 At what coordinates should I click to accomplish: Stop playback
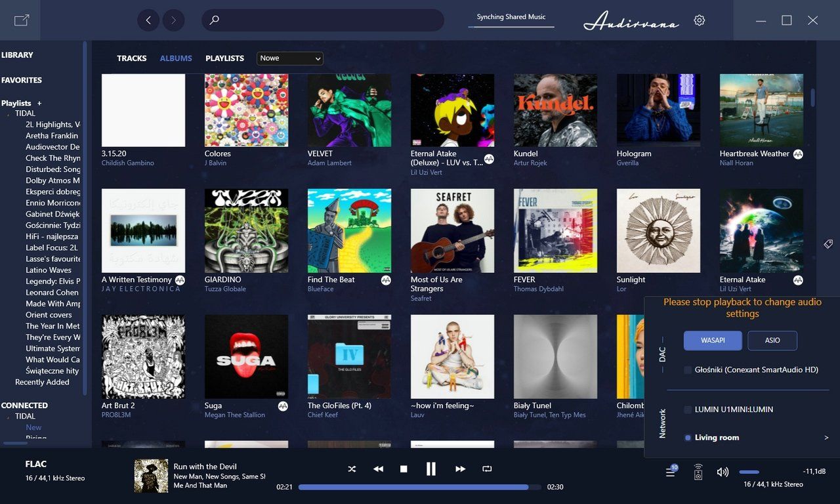(x=404, y=469)
